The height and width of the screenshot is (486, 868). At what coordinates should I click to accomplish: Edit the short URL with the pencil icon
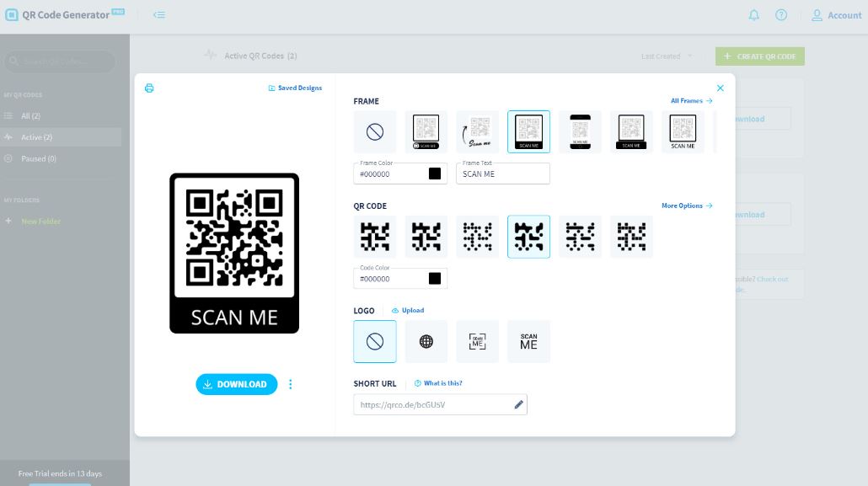pos(519,404)
